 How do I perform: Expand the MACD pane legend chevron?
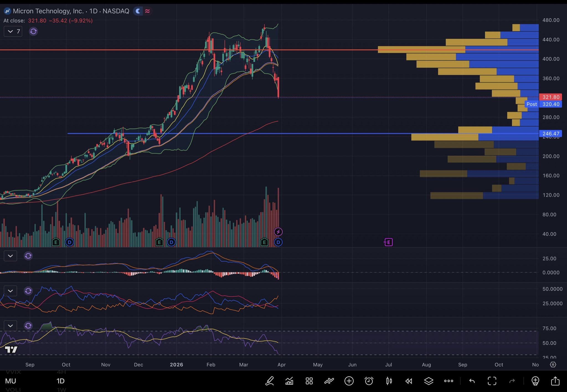10,256
